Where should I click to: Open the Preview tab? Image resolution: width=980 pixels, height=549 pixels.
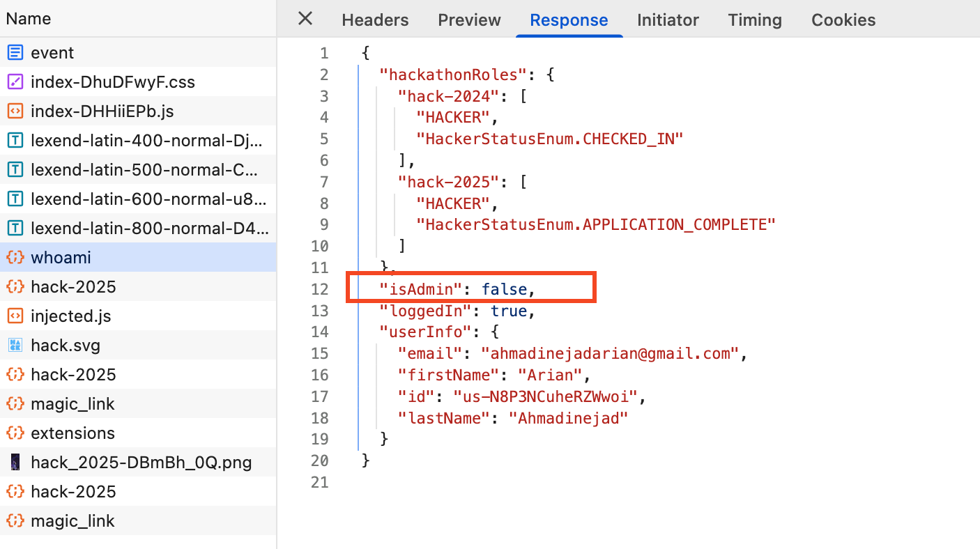tap(469, 20)
